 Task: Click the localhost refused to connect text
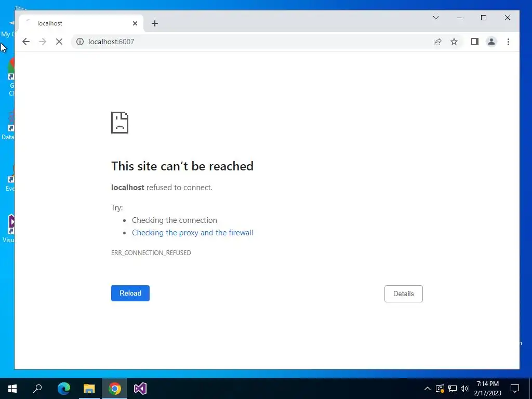click(x=162, y=188)
